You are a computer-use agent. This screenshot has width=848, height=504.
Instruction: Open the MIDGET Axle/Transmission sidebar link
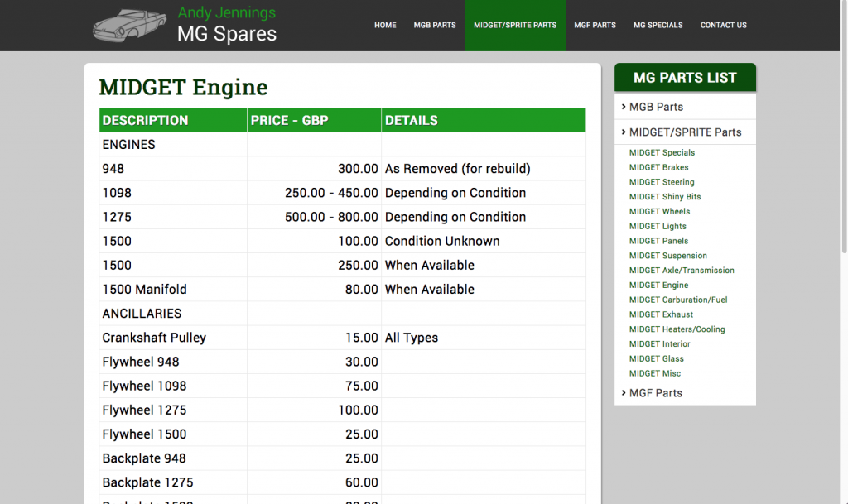[x=682, y=270]
